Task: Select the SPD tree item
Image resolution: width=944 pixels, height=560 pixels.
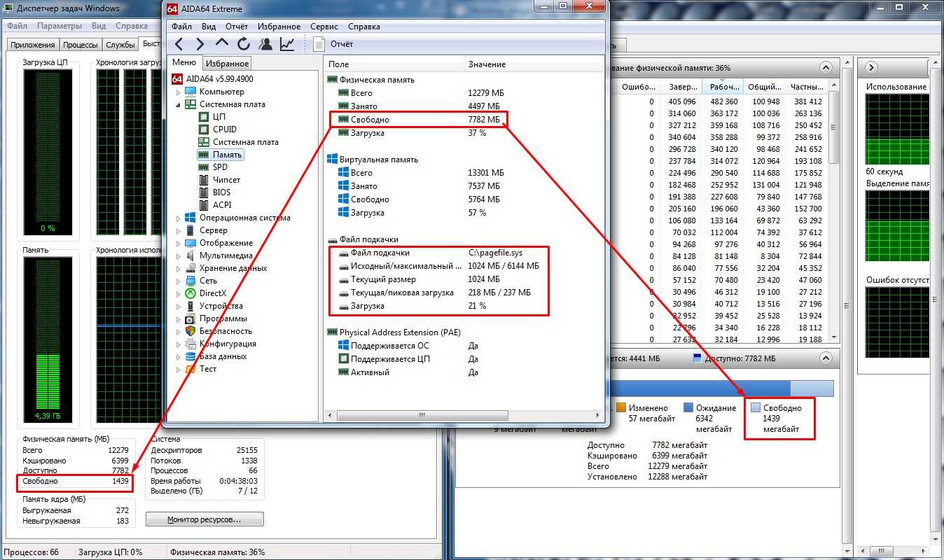Action: tap(220, 167)
